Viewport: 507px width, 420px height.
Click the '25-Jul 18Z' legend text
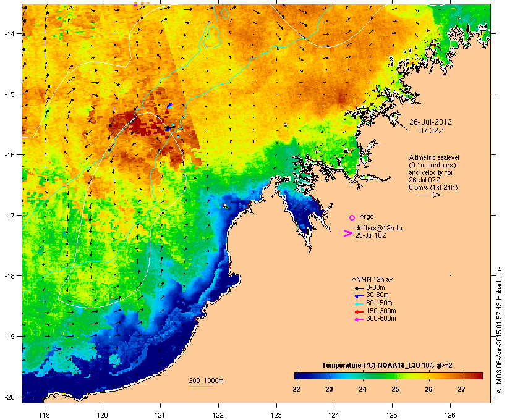pos(370,235)
